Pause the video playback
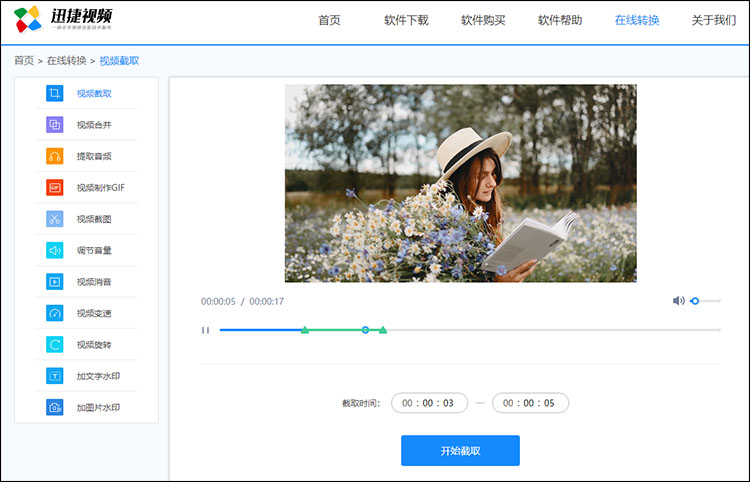 (x=205, y=330)
